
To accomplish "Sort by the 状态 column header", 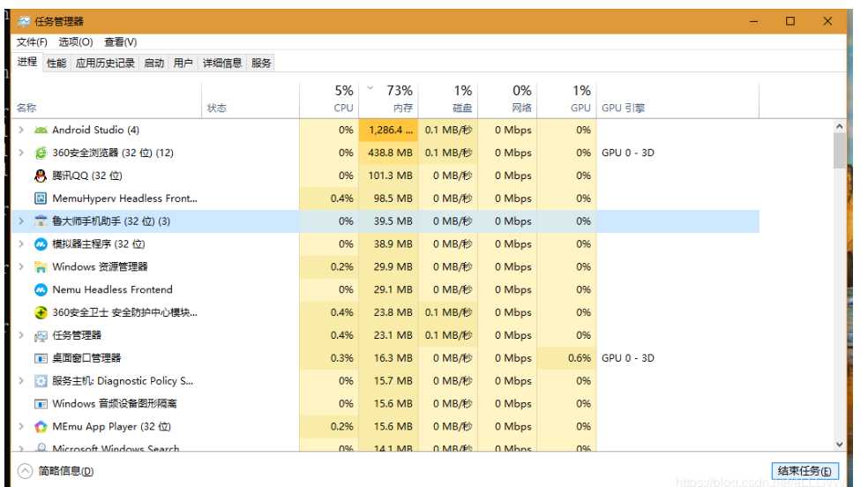I will [x=251, y=100].
